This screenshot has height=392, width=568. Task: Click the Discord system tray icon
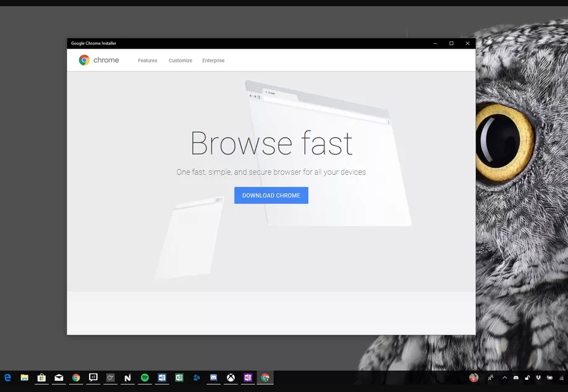pyautogui.click(x=516, y=378)
